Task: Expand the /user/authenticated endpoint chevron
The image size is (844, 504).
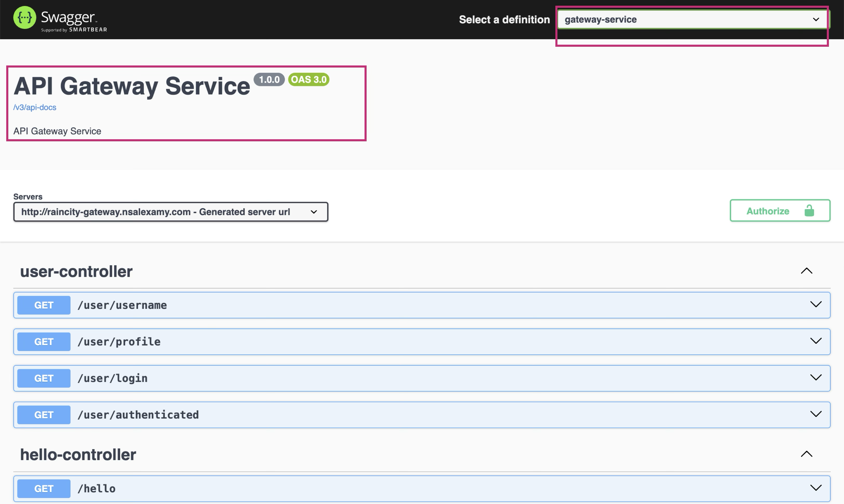Action: pos(816,414)
